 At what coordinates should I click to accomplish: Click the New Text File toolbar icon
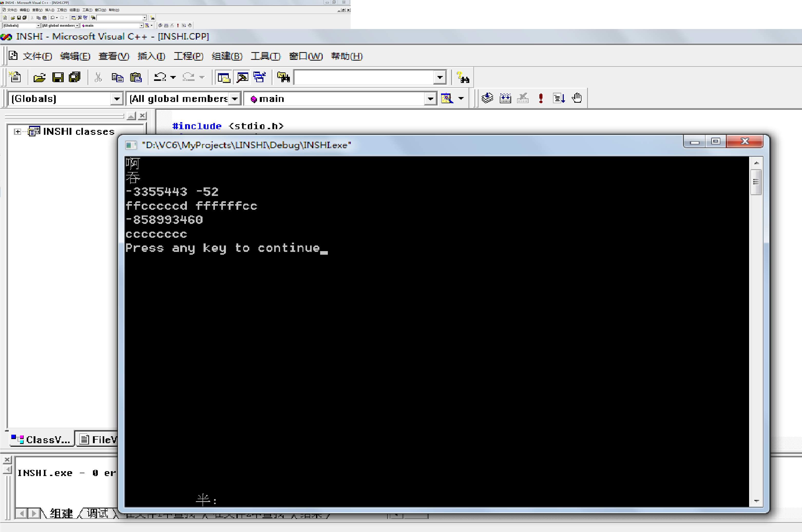click(15, 77)
